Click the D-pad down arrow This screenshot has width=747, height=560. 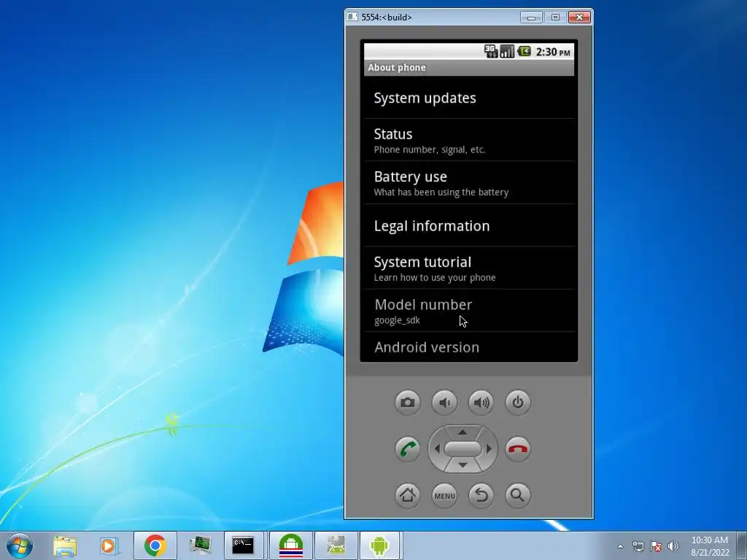point(462,465)
